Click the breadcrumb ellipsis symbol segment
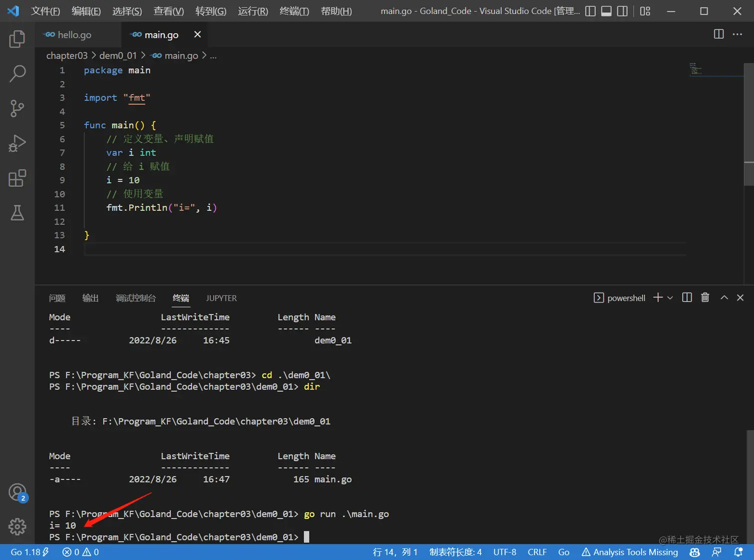The image size is (754, 560). pyautogui.click(x=213, y=55)
